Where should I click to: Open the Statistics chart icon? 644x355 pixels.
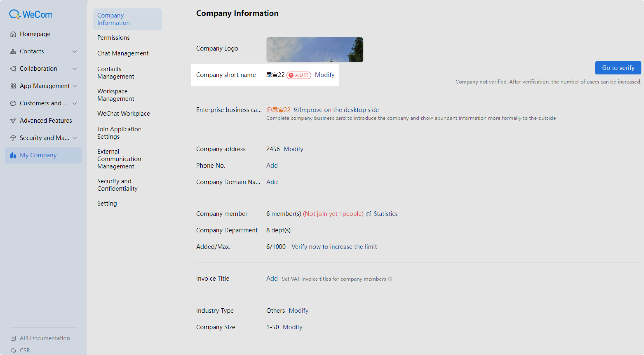click(368, 214)
